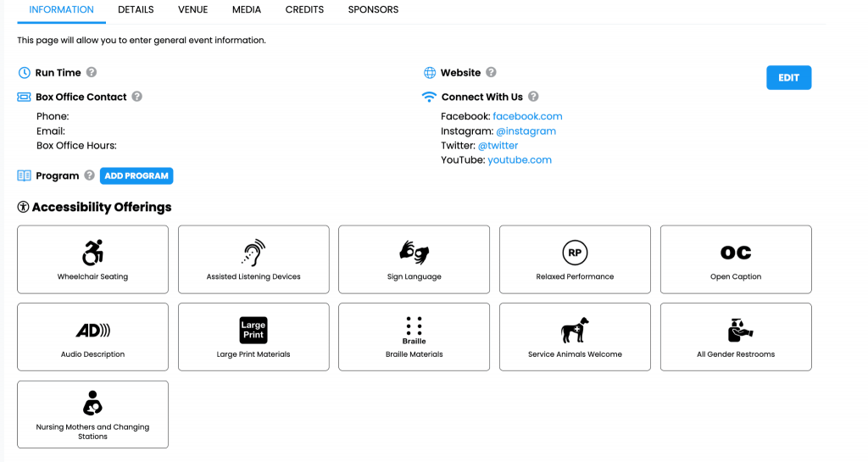Click the Sign Language hands icon
868x462 pixels.
[415, 253]
